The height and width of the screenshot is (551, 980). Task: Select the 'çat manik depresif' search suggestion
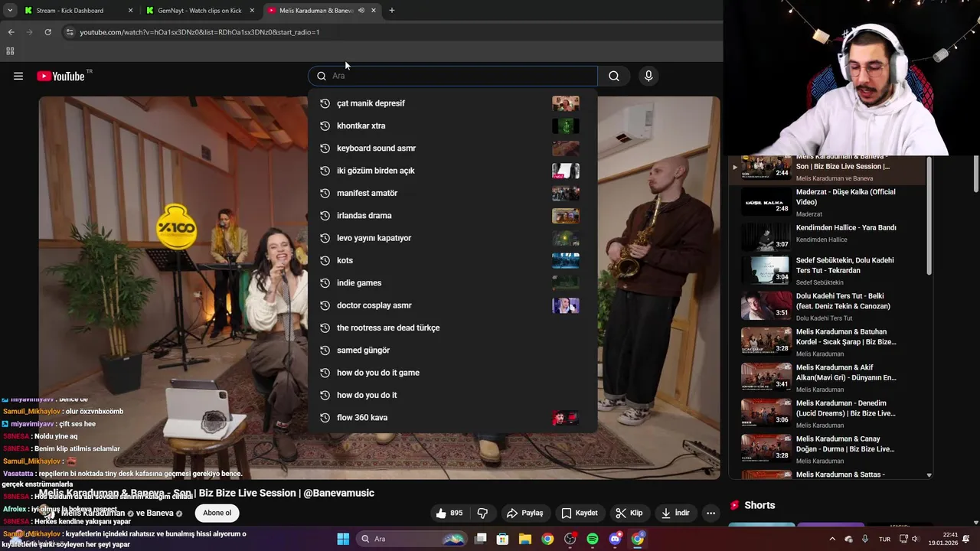[452, 103]
